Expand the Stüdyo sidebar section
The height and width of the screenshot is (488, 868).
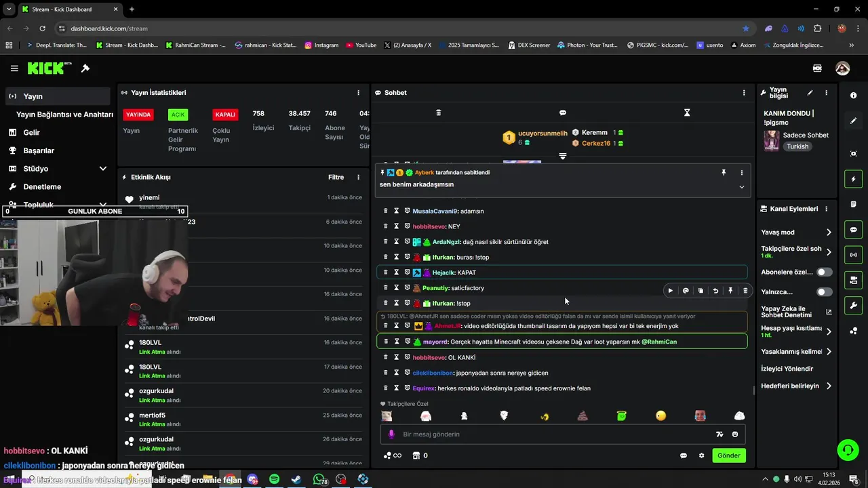[103, 169]
